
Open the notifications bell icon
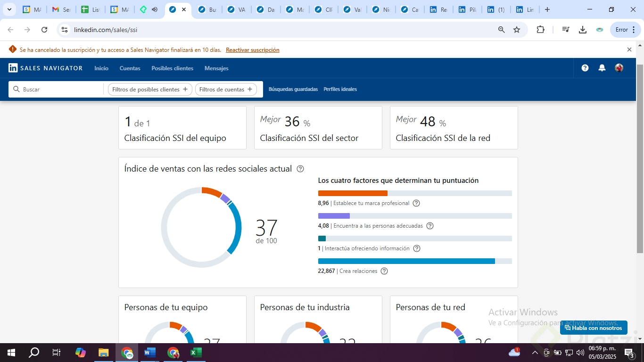pos(602,68)
